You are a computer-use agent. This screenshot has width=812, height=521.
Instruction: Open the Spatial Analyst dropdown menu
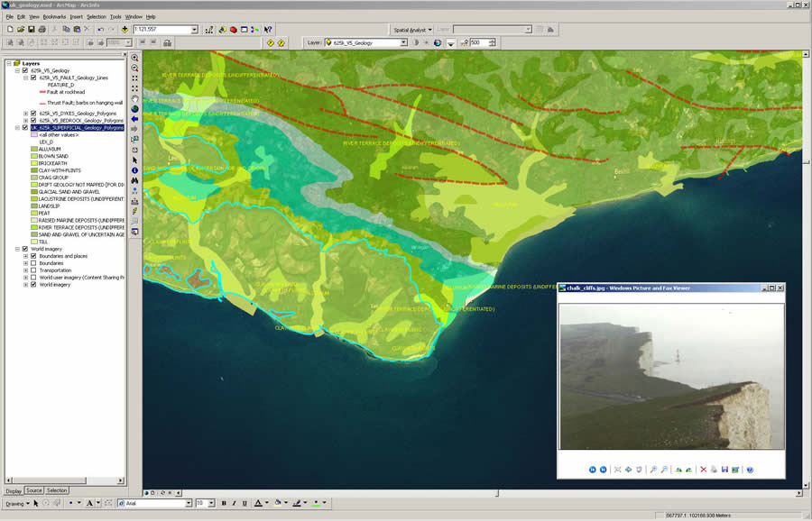click(x=412, y=30)
